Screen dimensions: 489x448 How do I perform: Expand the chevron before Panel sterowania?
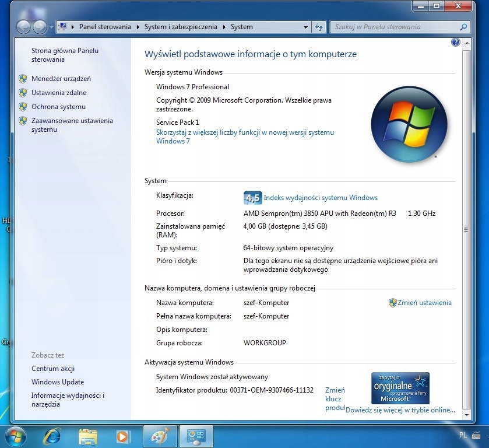pyautogui.click(x=73, y=27)
